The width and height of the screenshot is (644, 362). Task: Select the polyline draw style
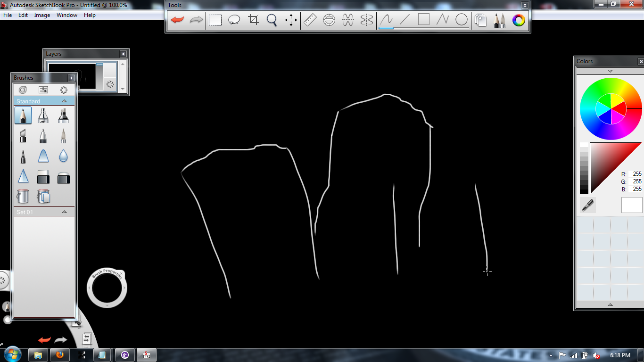(x=443, y=20)
